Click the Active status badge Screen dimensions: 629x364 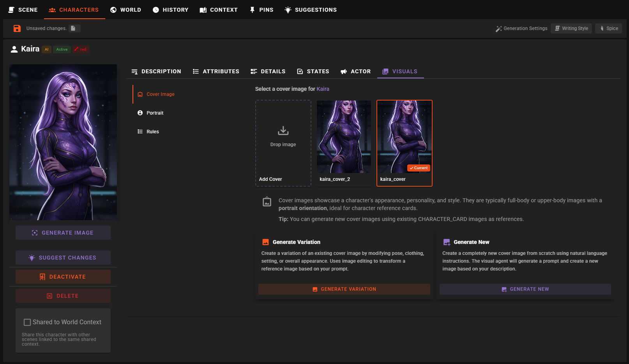tap(62, 49)
